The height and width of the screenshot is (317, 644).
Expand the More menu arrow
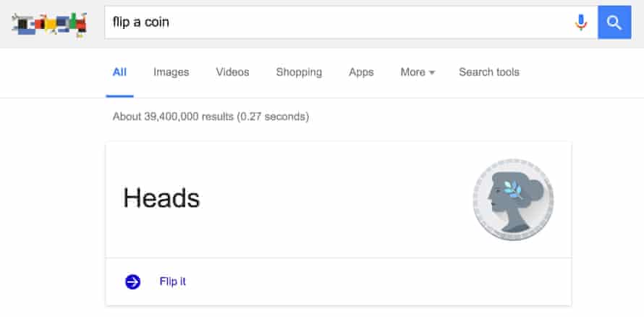pos(432,72)
